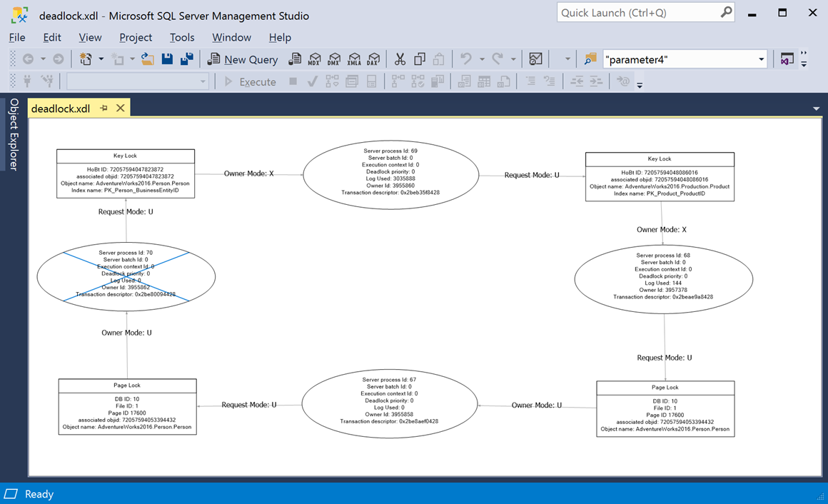Click the DMX query icon
Screen dimensions: 828x504
coord(334,59)
